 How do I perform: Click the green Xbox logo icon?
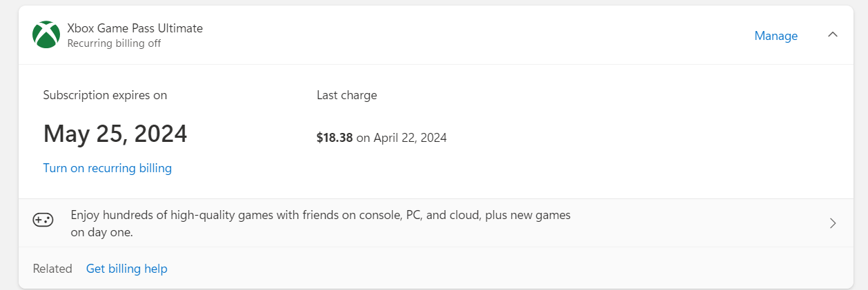tap(46, 35)
